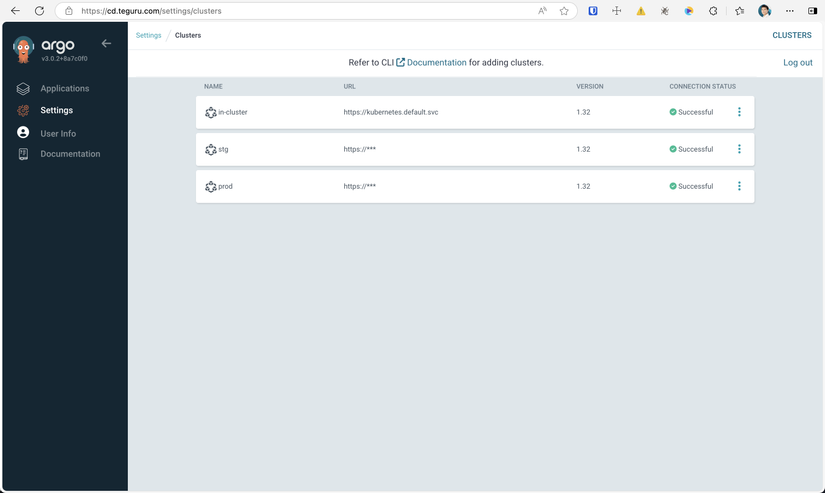Click the address bar URL
The height and width of the screenshot is (493, 825).
[x=151, y=11]
